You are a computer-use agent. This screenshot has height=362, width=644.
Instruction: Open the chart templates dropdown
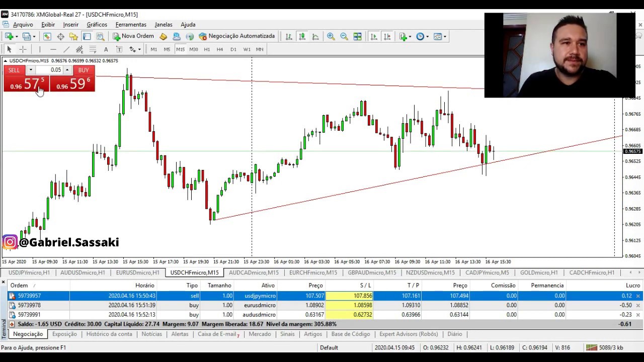[x=439, y=36]
